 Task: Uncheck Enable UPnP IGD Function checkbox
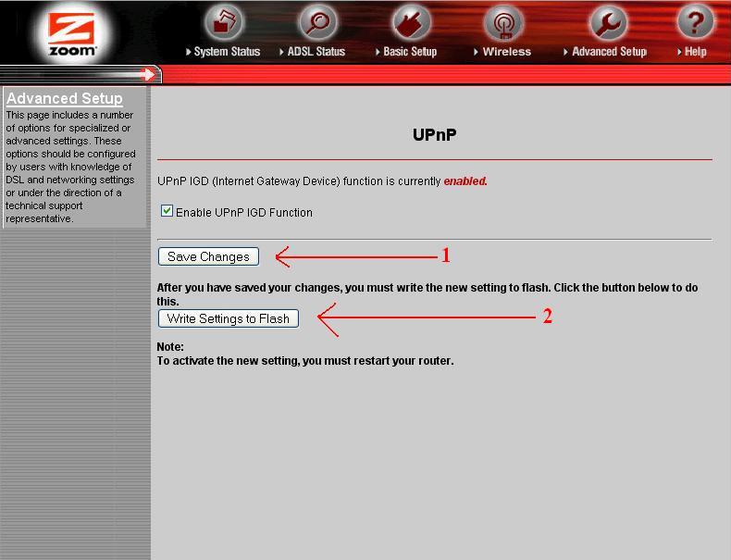167,211
